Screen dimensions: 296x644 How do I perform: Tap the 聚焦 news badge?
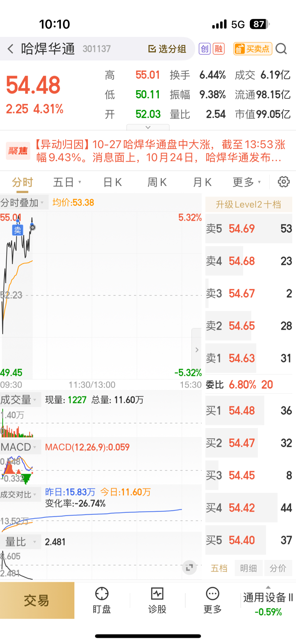(18, 151)
